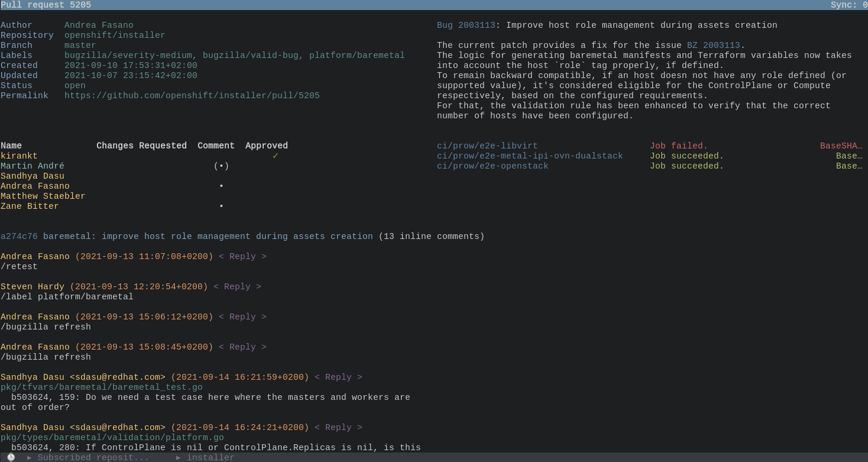Select reviewer Sandhya Dasu in the review table
Image resolution: width=868 pixels, height=462 pixels.
[33, 176]
